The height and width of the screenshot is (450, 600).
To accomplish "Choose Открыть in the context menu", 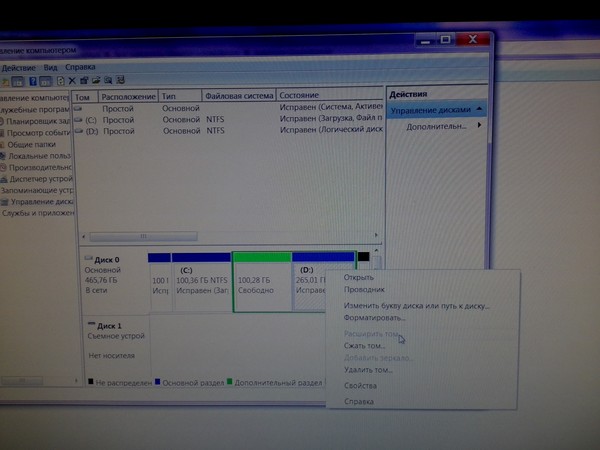I will click(x=359, y=277).
